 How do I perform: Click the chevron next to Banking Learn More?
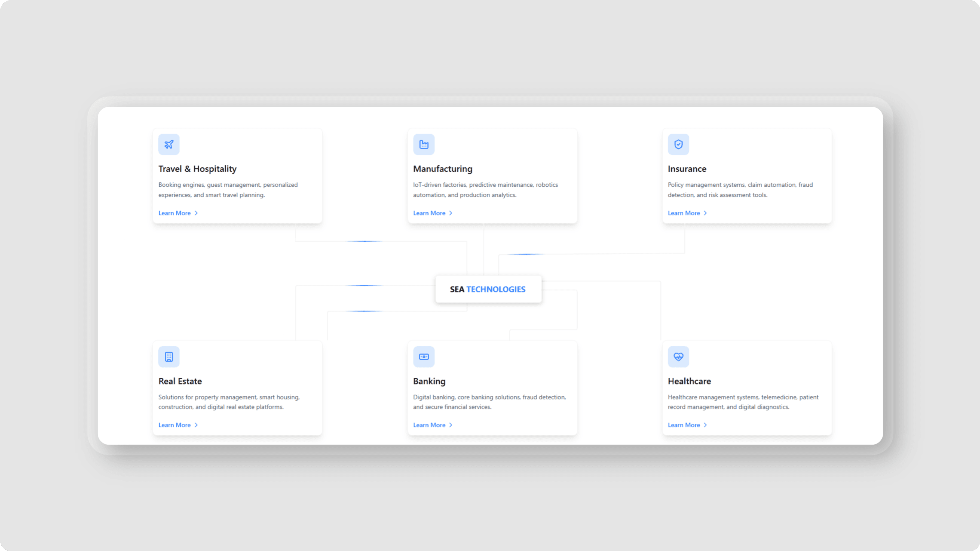(x=451, y=425)
